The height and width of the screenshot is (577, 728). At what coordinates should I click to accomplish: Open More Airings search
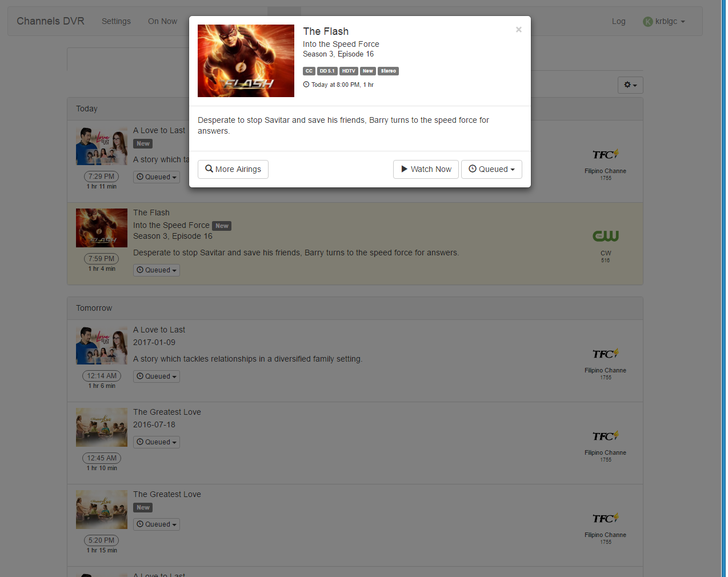tap(233, 169)
